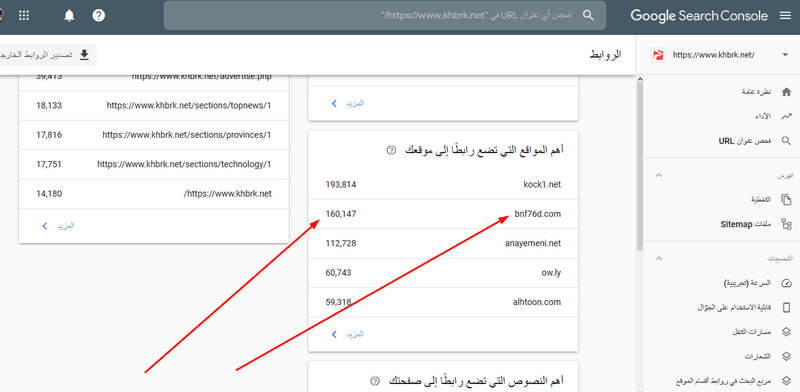Select the alhtoon.com row
The height and width of the screenshot is (392, 800).
click(443, 302)
